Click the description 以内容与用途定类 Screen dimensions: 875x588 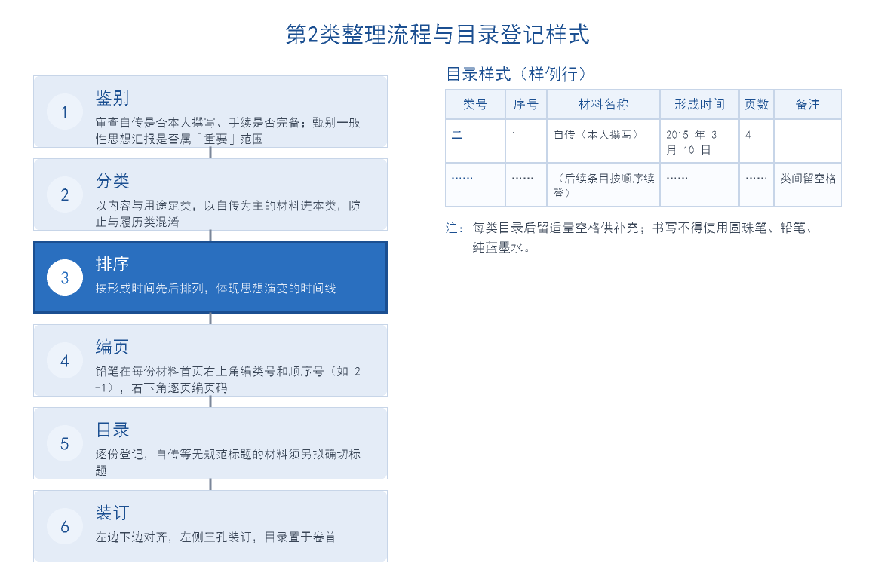click(228, 213)
